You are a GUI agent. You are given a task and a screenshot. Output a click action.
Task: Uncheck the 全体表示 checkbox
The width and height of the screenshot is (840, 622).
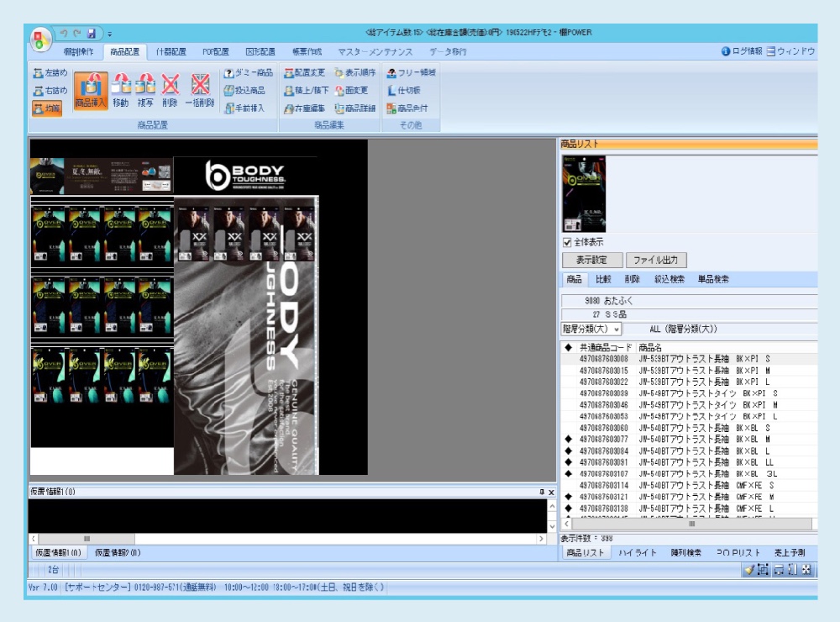(x=567, y=242)
